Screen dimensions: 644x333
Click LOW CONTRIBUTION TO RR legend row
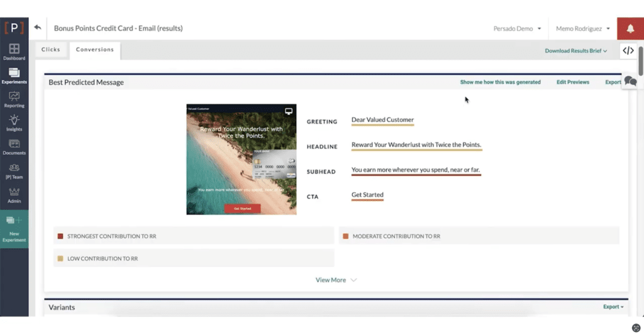click(x=194, y=259)
